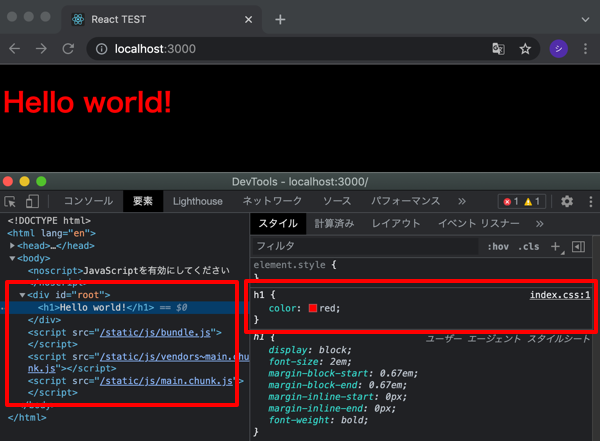Select the スタイル pane tab
This screenshot has height=441, width=600.
(x=278, y=224)
